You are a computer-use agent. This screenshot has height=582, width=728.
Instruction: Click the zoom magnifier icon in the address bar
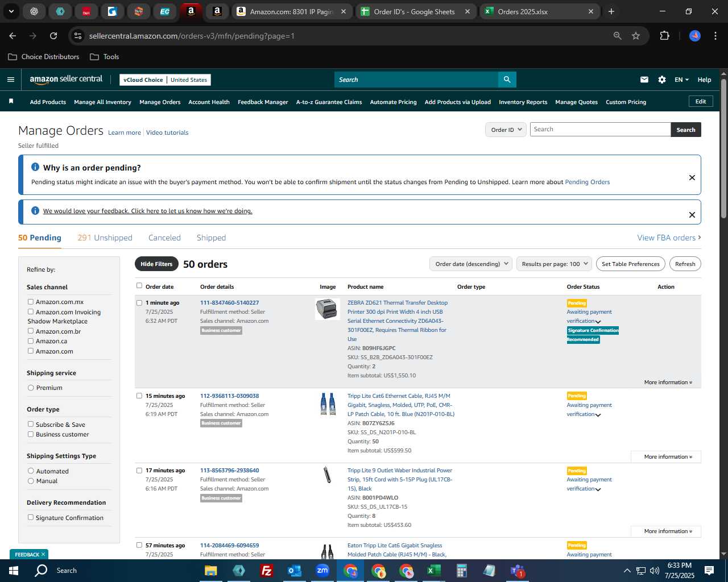tap(618, 36)
